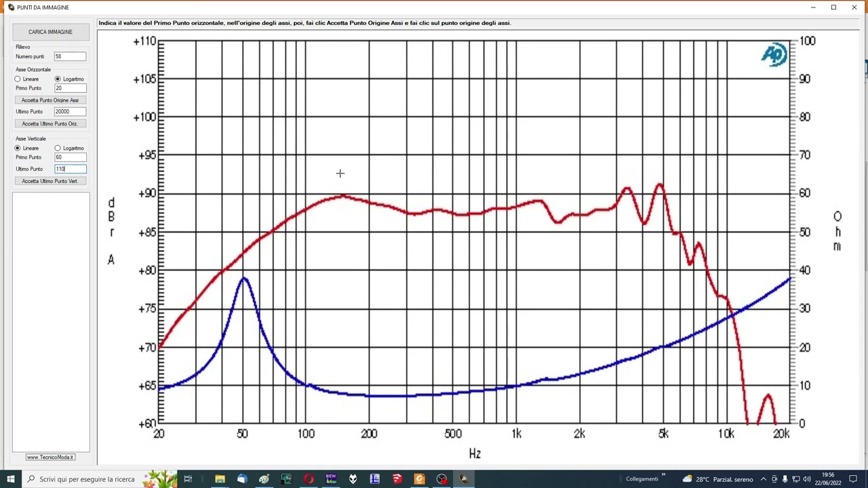Image resolution: width=868 pixels, height=488 pixels.
Task: Click Accetta Punto Origine Assi button
Action: (50, 100)
